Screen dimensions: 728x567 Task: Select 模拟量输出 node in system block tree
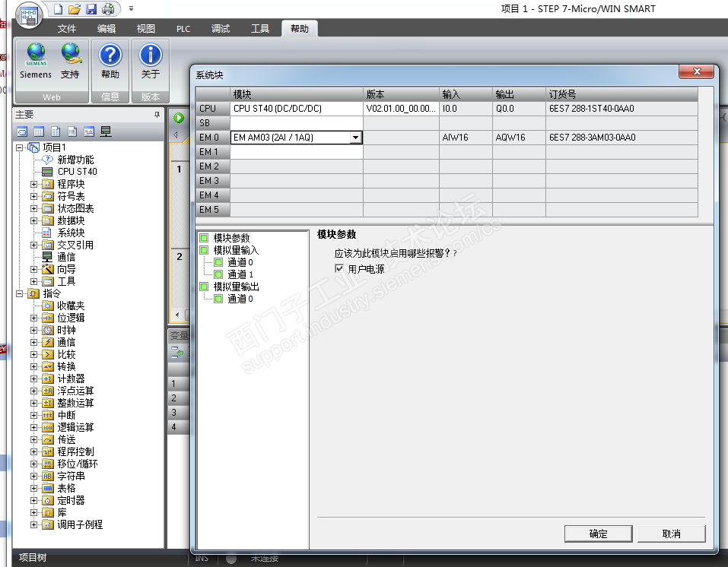pos(236,287)
